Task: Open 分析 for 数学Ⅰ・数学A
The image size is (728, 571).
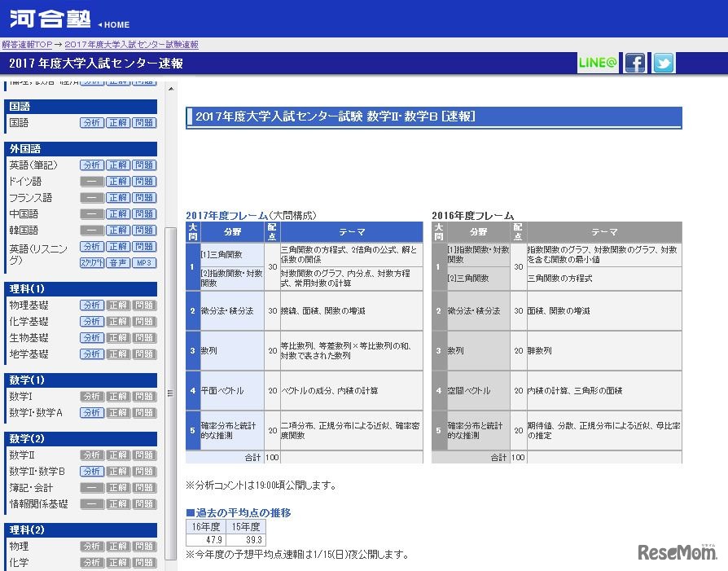Action: click(92, 413)
